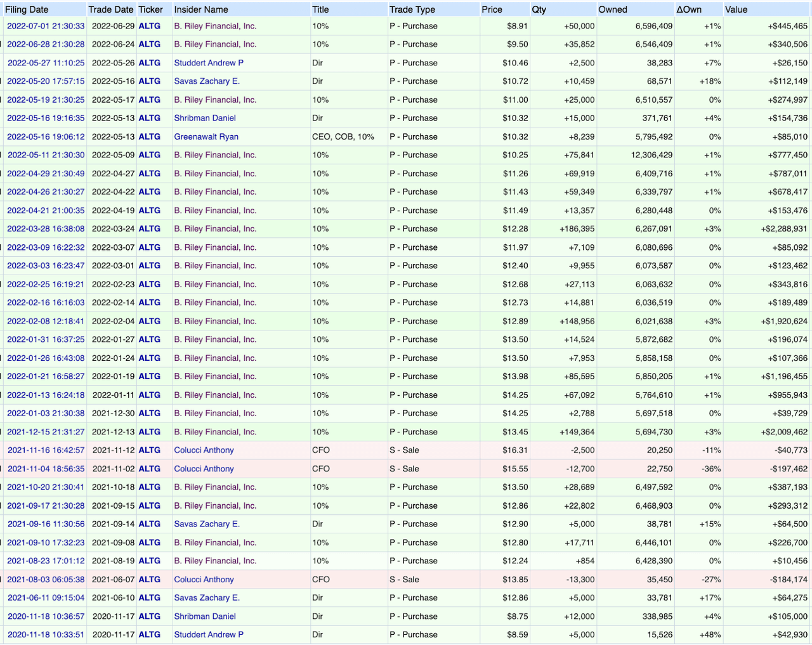
Task: Select the owned cell '12,306,429'
Action: (652, 155)
